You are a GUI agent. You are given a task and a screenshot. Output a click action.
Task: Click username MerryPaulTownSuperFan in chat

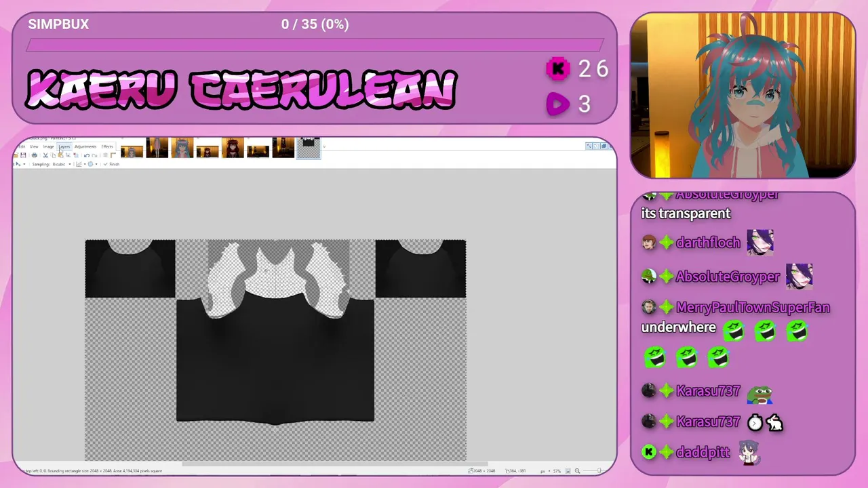tap(753, 308)
